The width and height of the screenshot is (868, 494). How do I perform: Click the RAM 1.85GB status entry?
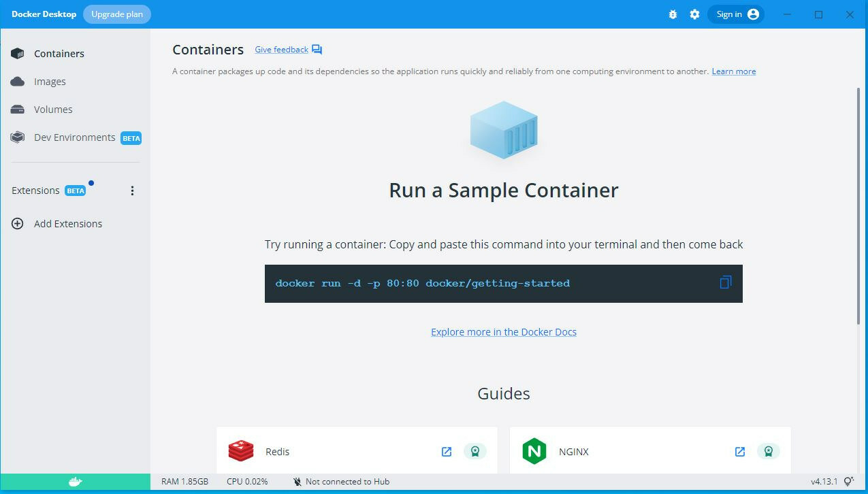[184, 482]
